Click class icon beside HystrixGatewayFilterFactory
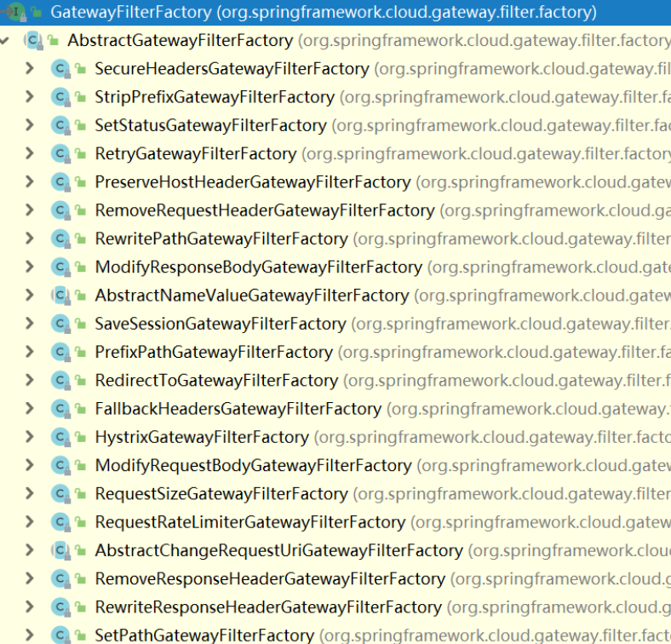 [x=60, y=437]
